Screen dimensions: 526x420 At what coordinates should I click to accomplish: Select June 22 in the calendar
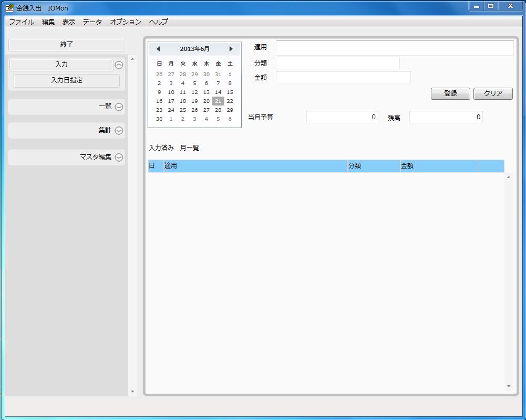(x=230, y=101)
